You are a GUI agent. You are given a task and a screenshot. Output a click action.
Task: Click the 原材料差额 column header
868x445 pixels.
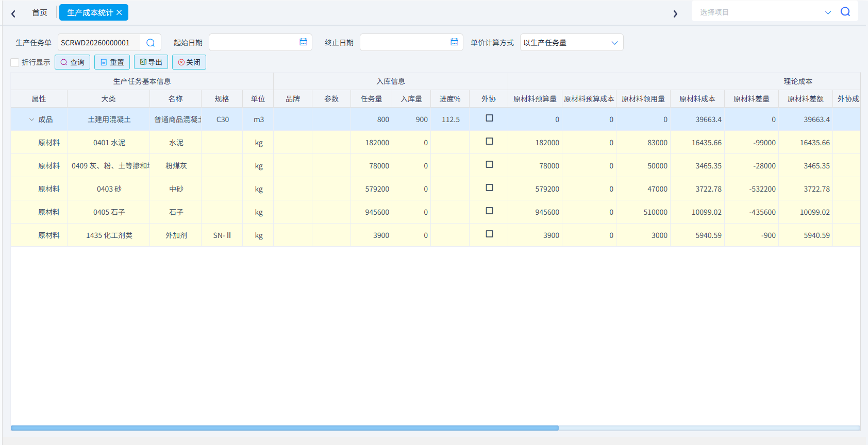tap(805, 99)
